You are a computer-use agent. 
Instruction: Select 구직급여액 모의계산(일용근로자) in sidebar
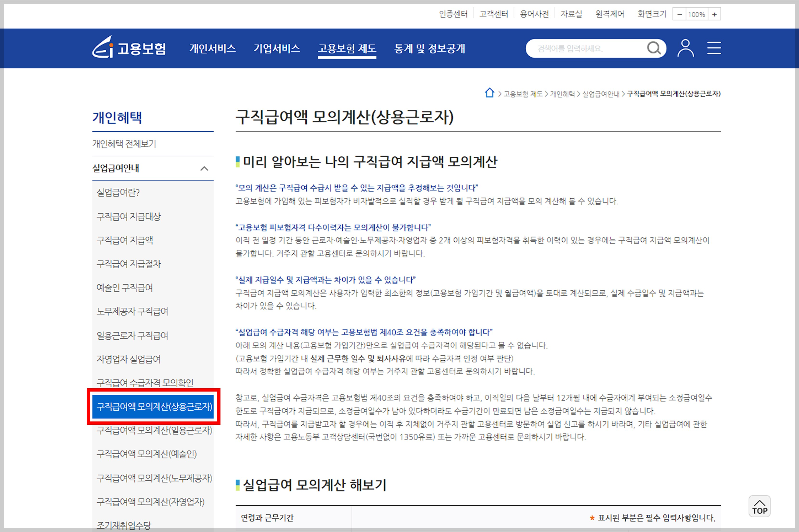click(x=154, y=430)
